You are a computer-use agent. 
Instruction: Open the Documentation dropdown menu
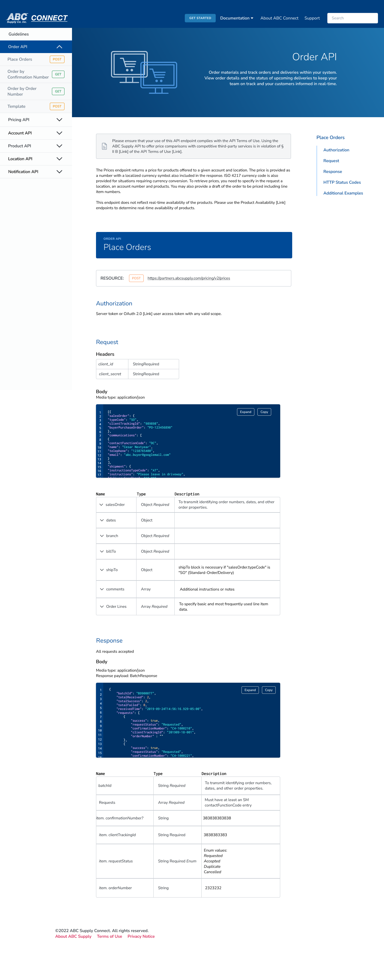click(x=237, y=18)
